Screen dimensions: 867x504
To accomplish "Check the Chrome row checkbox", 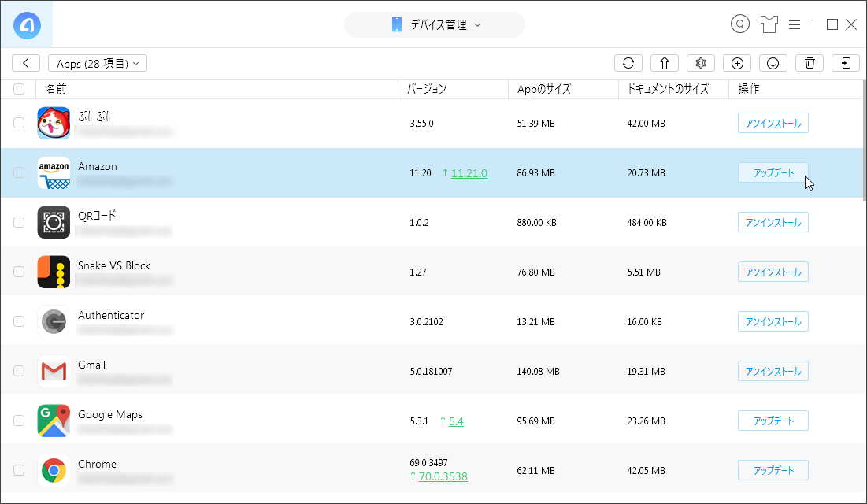I will tap(19, 469).
